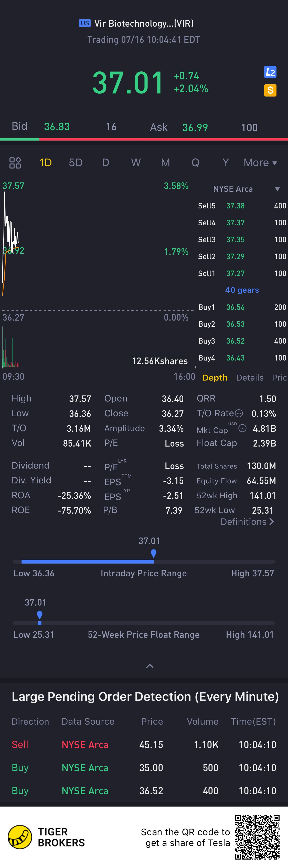Tap the Tiger Brokers logo
Viewport: 288px width, 868px height.
[x=47, y=837]
